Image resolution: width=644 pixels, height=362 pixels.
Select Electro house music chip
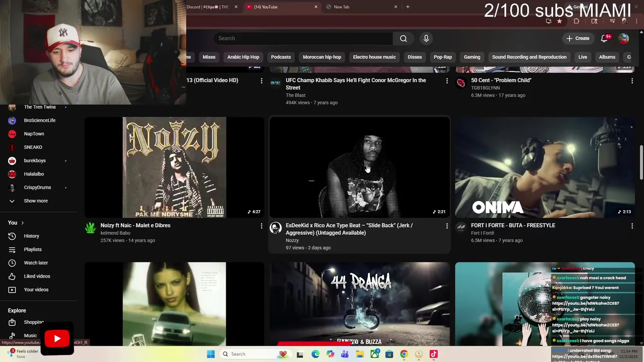[x=374, y=57]
